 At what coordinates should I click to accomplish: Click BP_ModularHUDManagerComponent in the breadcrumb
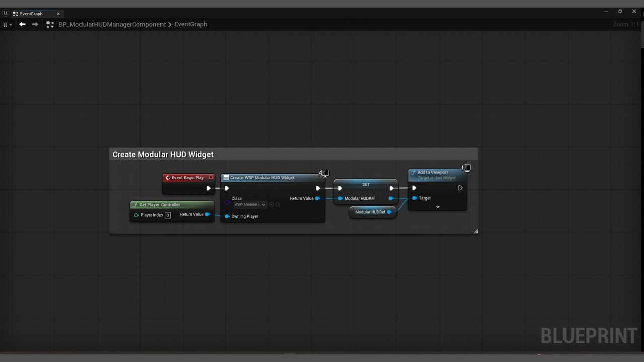pyautogui.click(x=112, y=24)
